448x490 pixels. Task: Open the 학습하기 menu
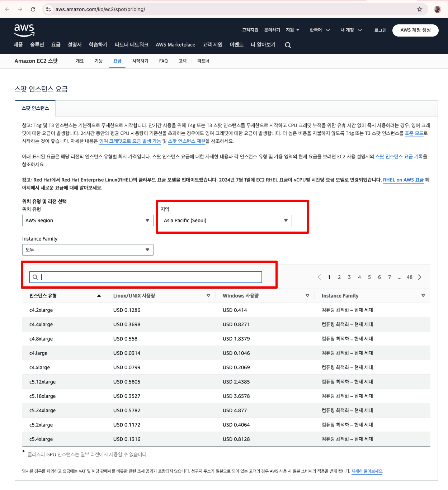coord(98,44)
